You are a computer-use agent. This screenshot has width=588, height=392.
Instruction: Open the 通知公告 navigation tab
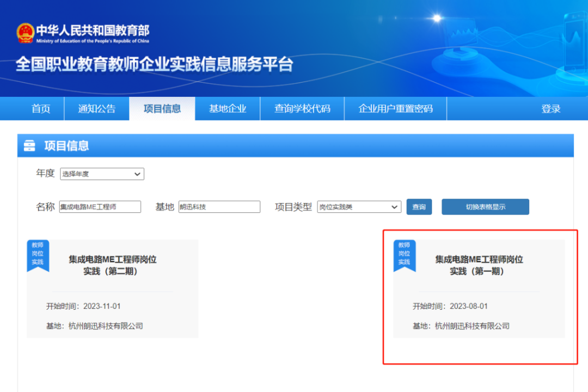[97, 109]
